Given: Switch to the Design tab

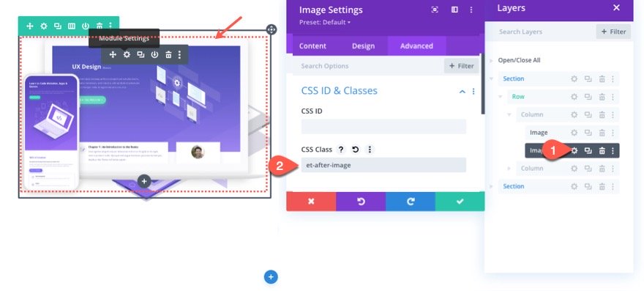Looking at the screenshot, I should pos(363,46).
